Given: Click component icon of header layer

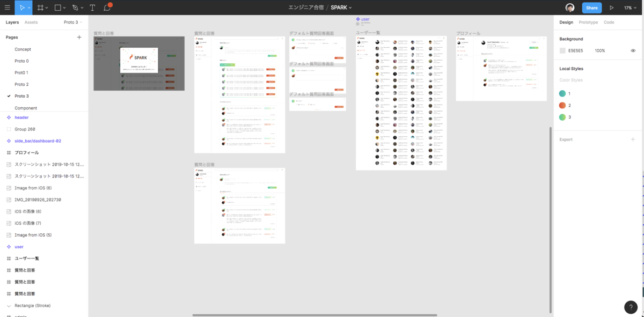Looking at the screenshot, I should [9, 117].
